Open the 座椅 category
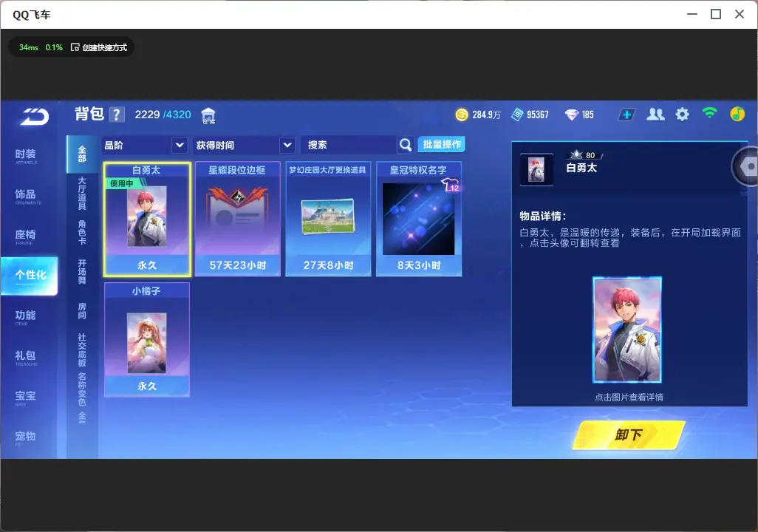 26,236
